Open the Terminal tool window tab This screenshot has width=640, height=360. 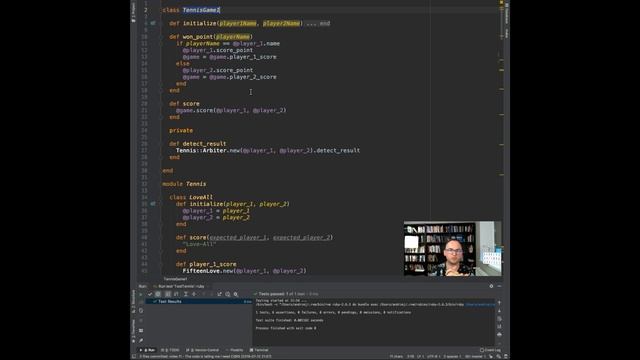(x=259, y=350)
